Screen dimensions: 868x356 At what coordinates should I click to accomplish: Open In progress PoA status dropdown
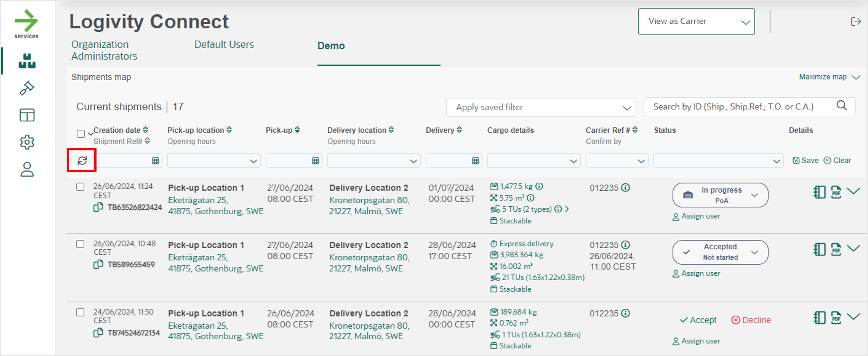720,195
